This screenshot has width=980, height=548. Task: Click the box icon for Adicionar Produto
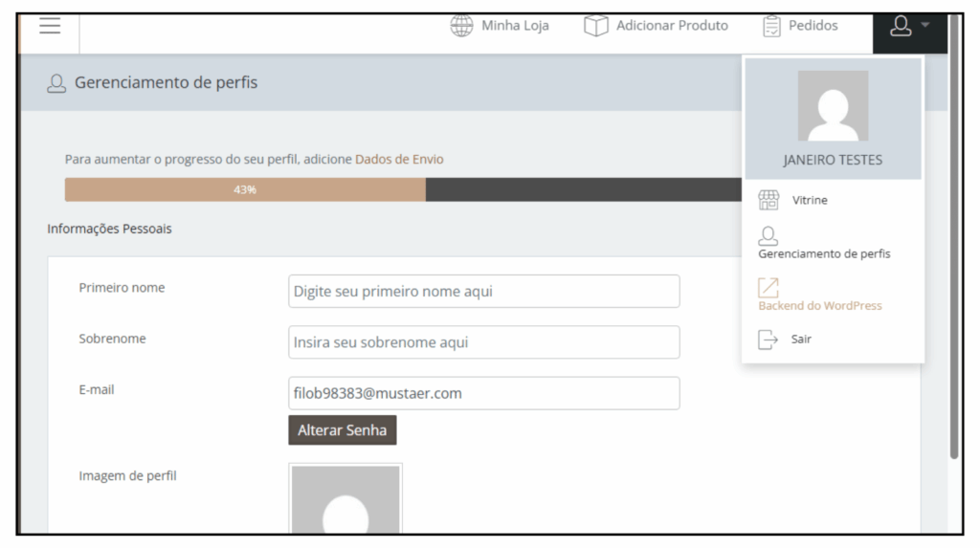coord(596,26)
